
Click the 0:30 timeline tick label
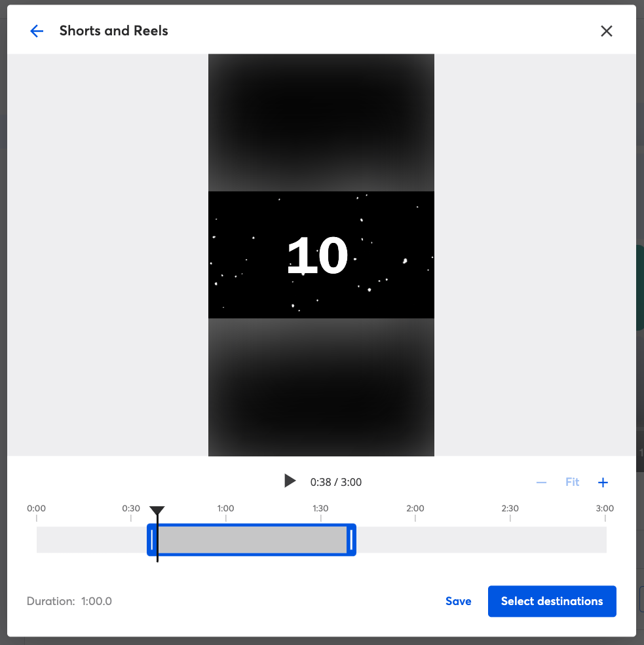pyautogui.click(x=131, y=508)
